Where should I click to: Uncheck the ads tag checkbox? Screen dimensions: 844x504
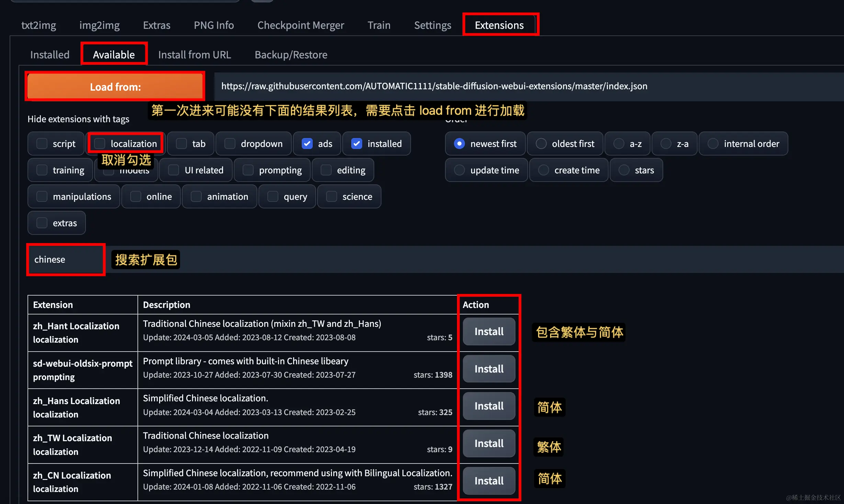[x=307, y=144]
